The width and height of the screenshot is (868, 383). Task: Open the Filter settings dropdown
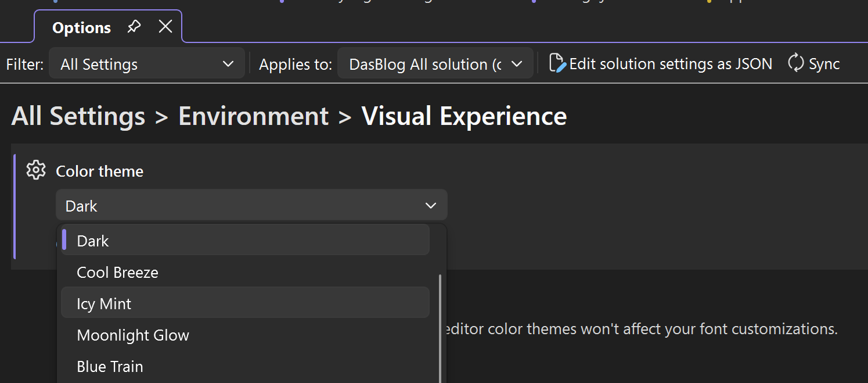pyautogui.click(x=146, y=64)
